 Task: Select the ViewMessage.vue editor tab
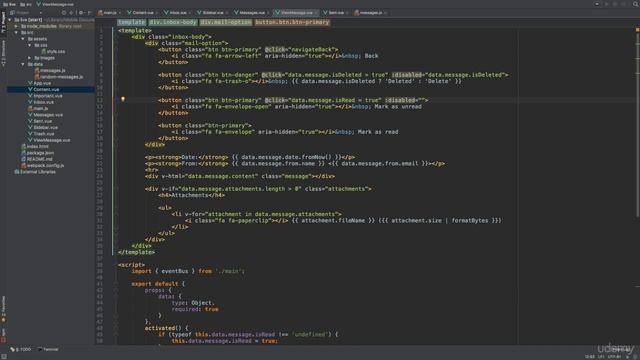point(296,13)
